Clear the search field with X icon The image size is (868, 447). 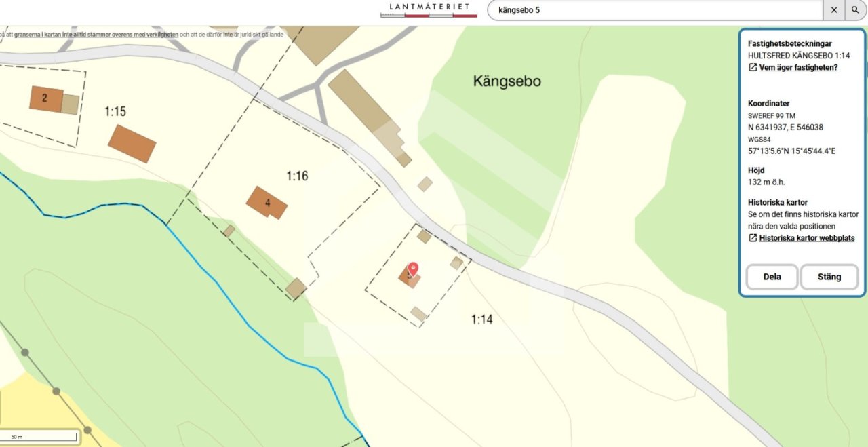(x=834, y=10)
